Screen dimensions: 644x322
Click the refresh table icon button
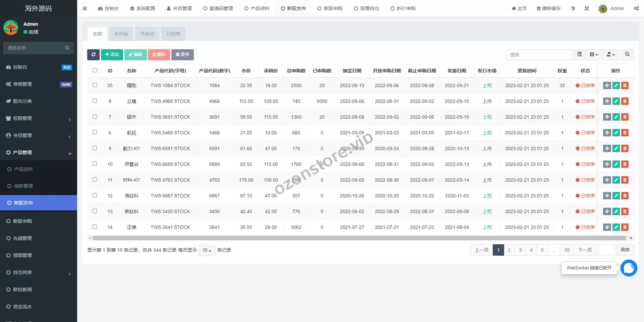tap(93, 55)
